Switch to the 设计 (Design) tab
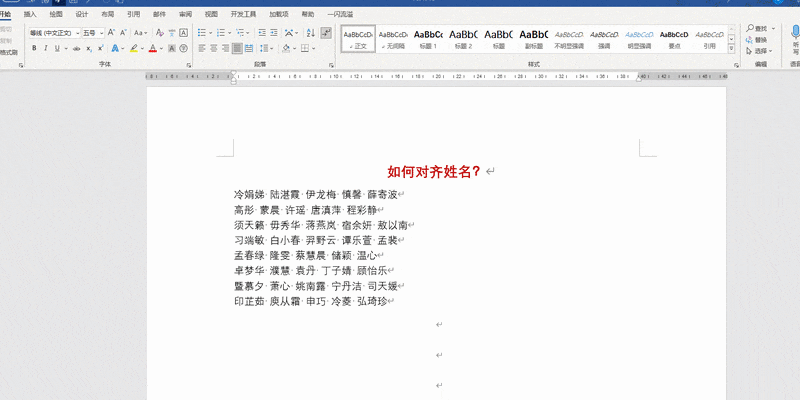This screenshot has width=800, height=400. pyautogui.click(x=82, y=14)
